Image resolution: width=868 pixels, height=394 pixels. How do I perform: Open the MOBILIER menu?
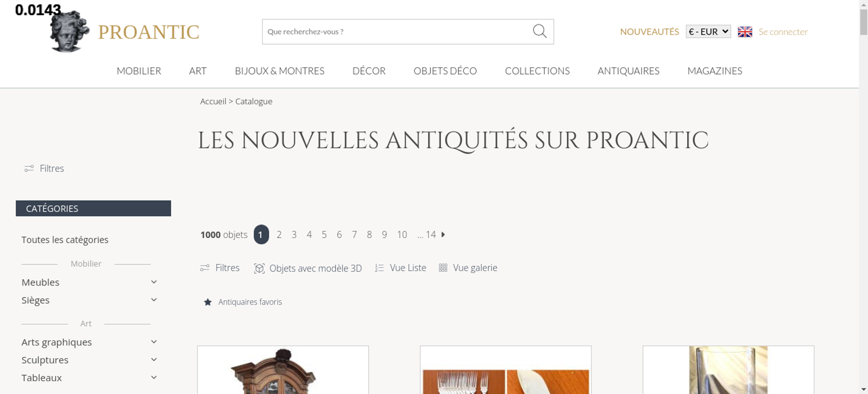coord(139,71)
